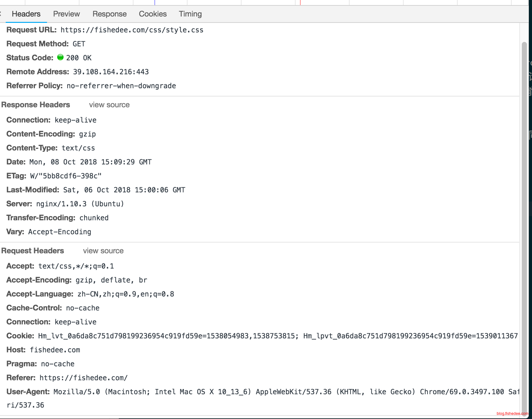Show the Timing tab
This screenshot has height=419, width=532.
point(190,14)
